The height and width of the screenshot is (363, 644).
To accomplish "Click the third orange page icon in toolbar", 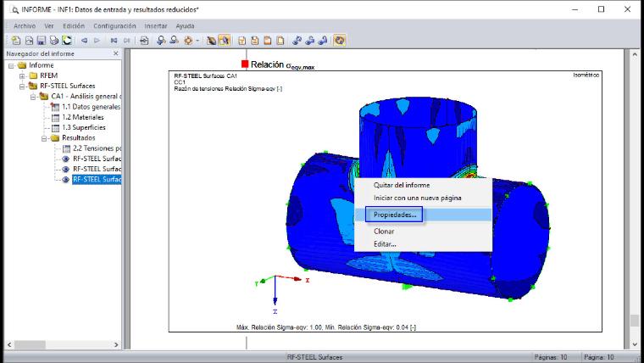I will pyautogui.click(x=268, y=41).
